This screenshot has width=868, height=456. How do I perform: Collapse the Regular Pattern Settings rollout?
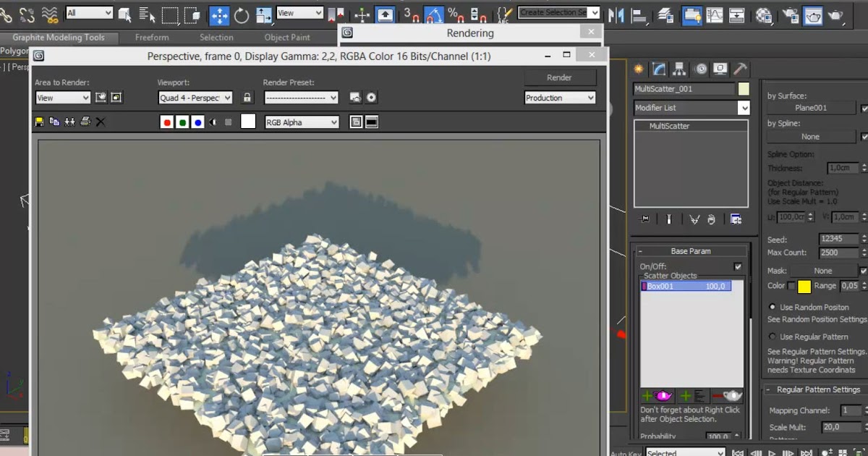tap(817, 389)
